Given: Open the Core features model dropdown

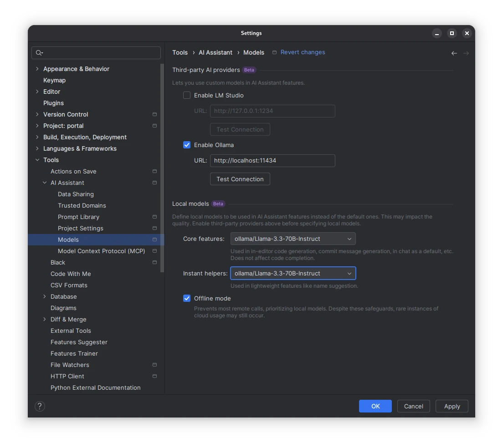Looking at the screenshot, I should 293,239.
